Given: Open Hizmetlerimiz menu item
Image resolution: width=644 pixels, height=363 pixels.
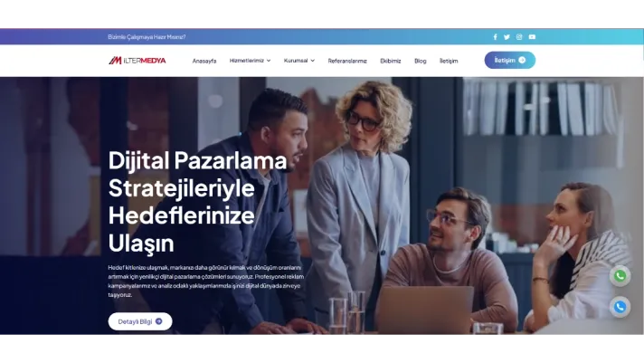Looking at the screenshot, I should 246,61.
